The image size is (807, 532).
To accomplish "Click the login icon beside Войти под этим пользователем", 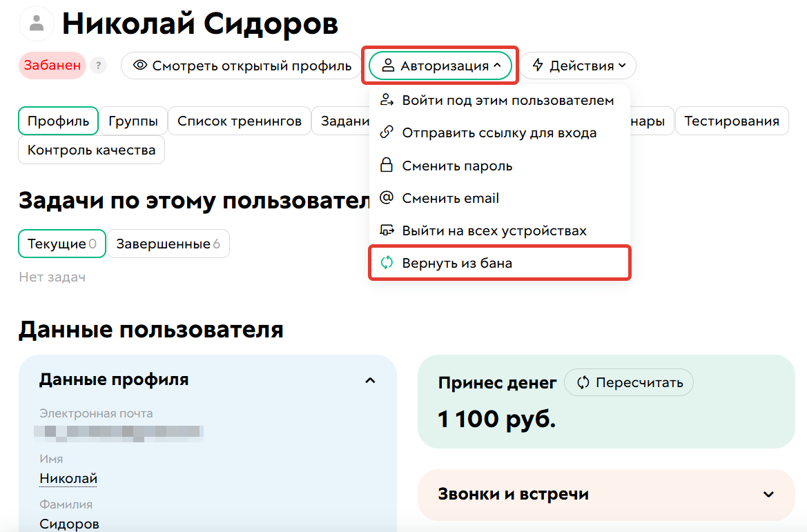I will 386,100.
